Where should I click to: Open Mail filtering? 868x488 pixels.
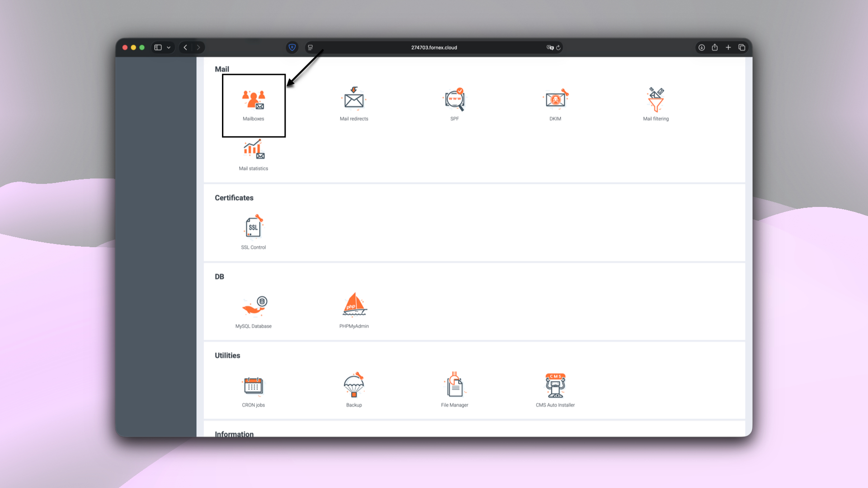pyautogui.click(x=656, y=104)
